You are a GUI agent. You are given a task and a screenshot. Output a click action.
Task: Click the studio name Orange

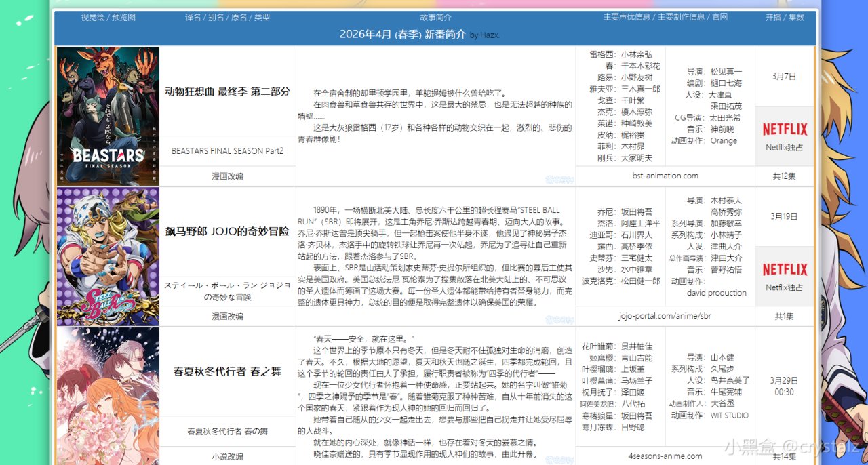[x=724, y=140]
